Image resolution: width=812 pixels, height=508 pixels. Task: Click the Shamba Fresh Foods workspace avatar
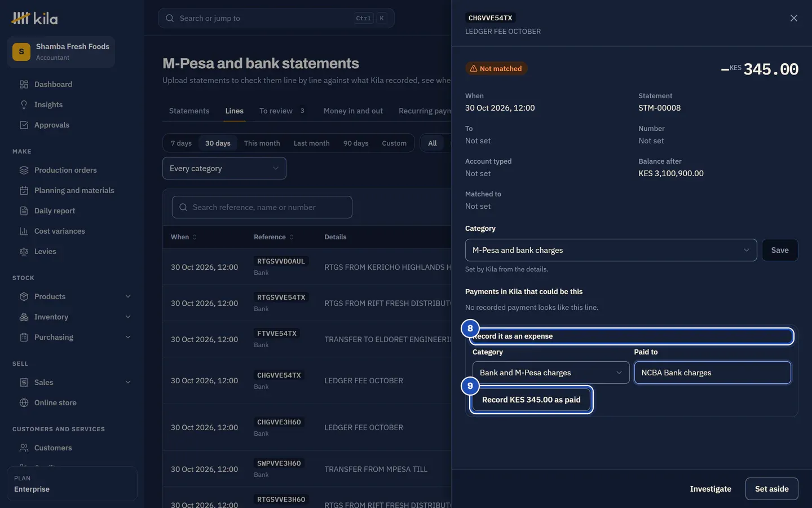tap(21, 52)
